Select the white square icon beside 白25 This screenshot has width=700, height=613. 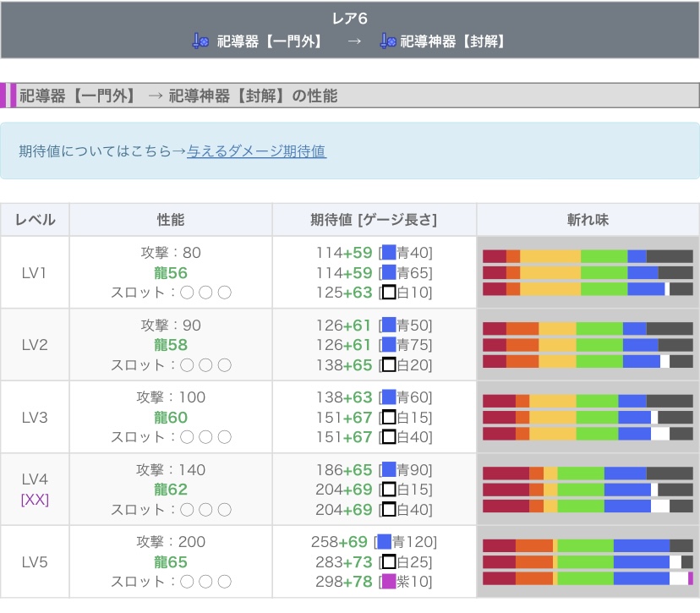(x=389, y=562)
